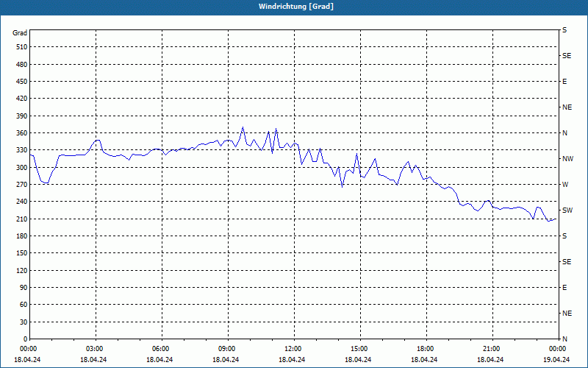Select the 03:00 time label
Viewport: 588px width, 368px height.
pos(94,349)
